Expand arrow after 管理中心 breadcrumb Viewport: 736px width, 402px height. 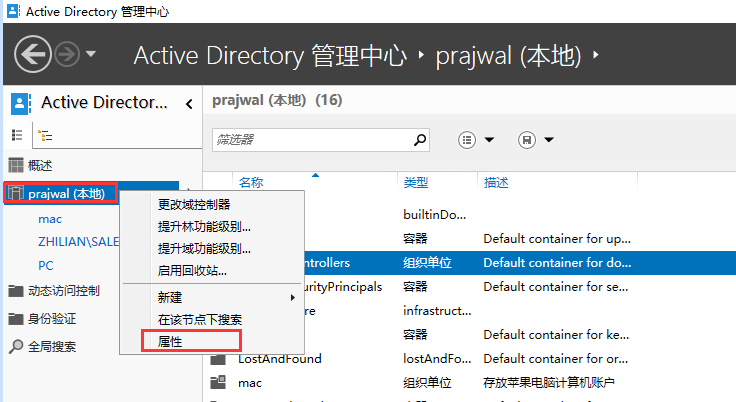click(x=421, y=55)
